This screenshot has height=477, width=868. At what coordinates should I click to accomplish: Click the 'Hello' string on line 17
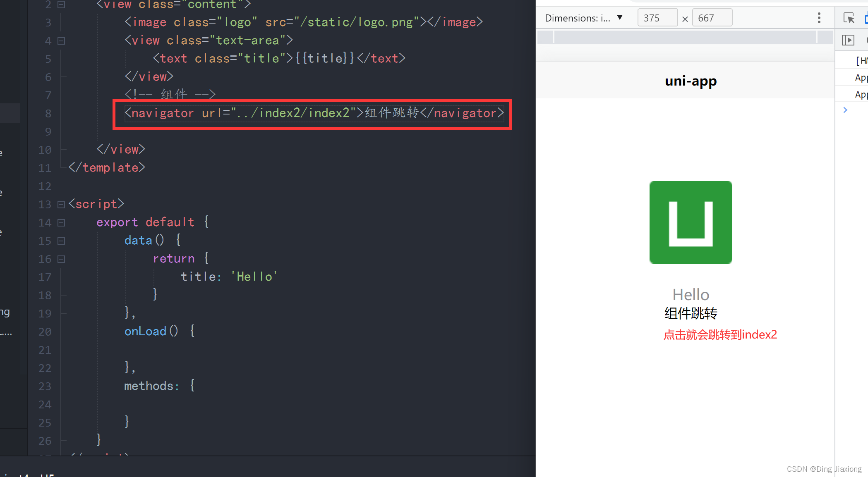pos(254,277)
